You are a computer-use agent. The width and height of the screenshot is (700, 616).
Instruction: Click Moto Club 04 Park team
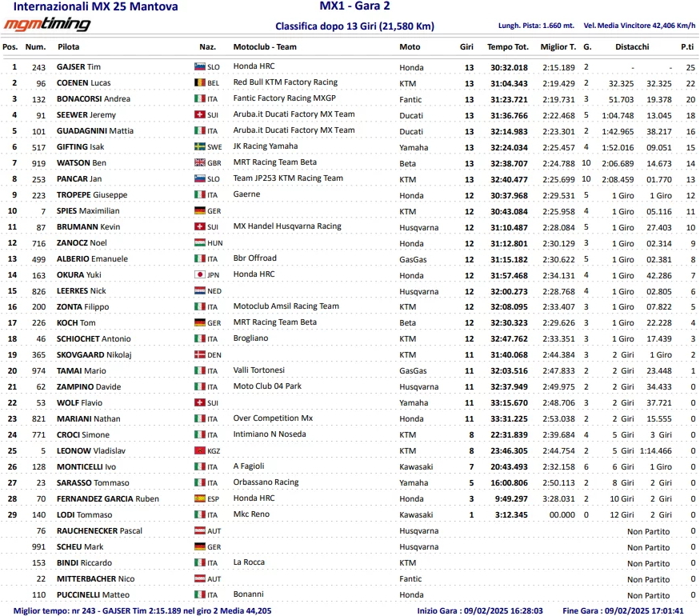click(267, 386)
